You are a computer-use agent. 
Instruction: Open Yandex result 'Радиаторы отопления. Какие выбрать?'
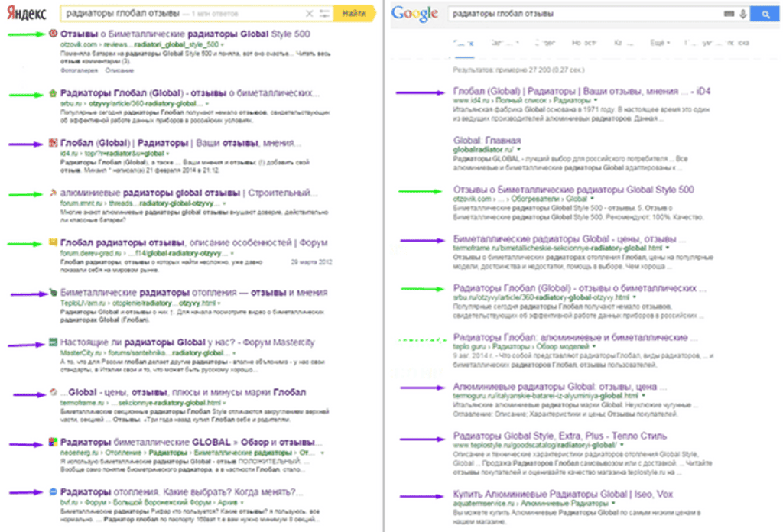click(x=182, y=492)
